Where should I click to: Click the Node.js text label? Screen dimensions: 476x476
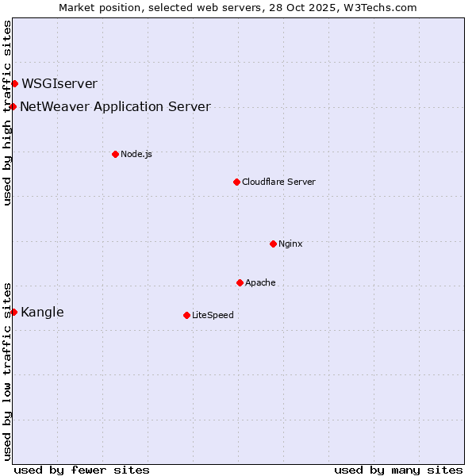coord(136,154)
